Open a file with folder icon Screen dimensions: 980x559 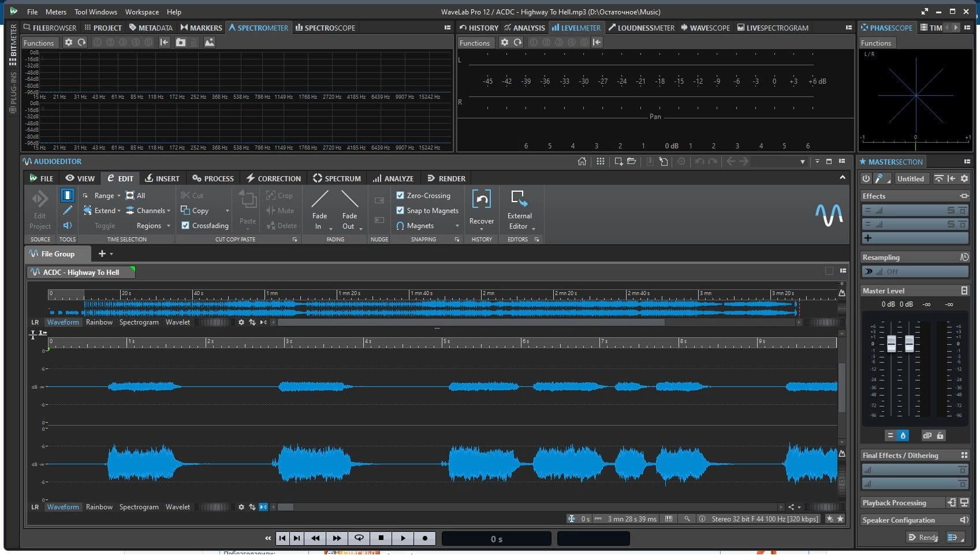pyautogui.click(x=631, y=162)
